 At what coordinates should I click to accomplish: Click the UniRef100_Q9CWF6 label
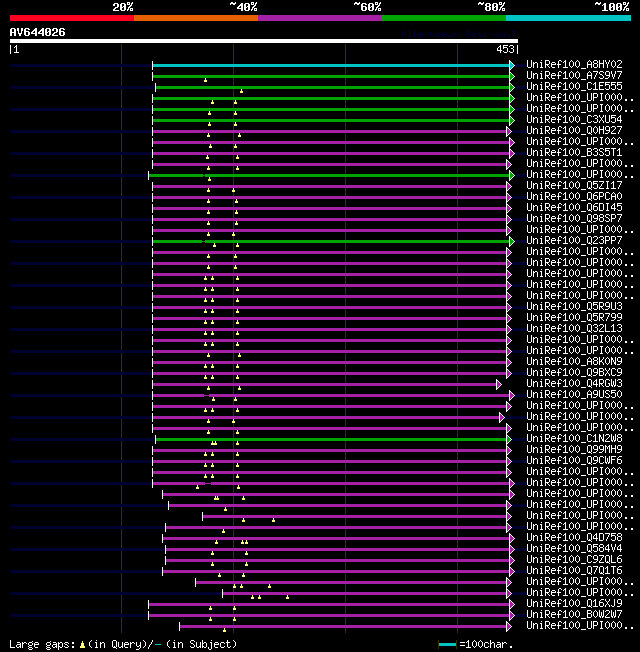(x=574, y=460)
